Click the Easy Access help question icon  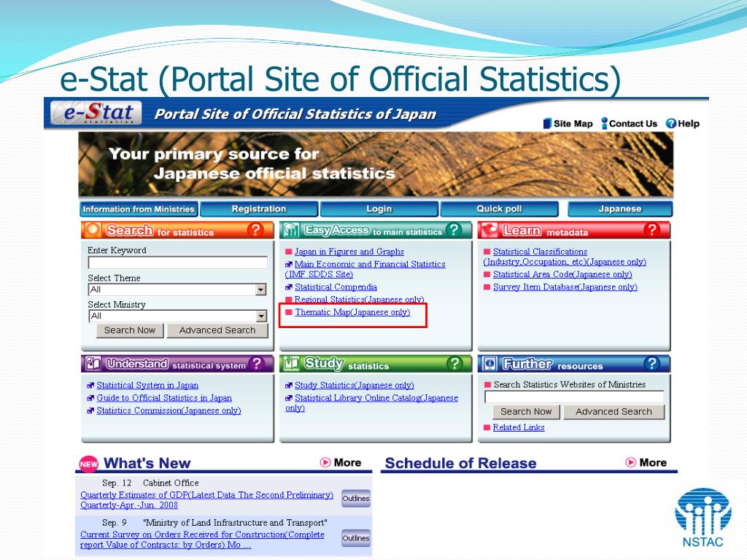tap(454, 230)
